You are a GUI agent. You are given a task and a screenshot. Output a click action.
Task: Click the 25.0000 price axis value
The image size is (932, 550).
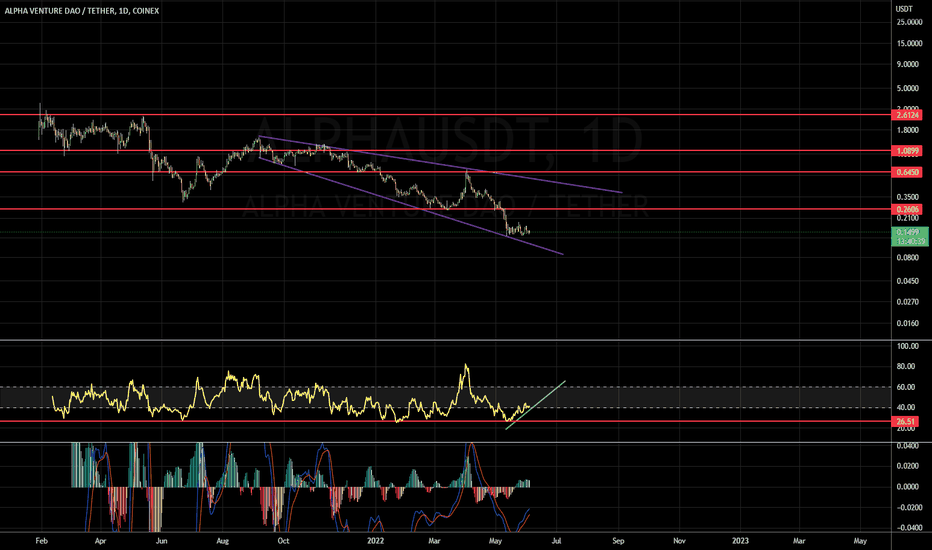909,22
